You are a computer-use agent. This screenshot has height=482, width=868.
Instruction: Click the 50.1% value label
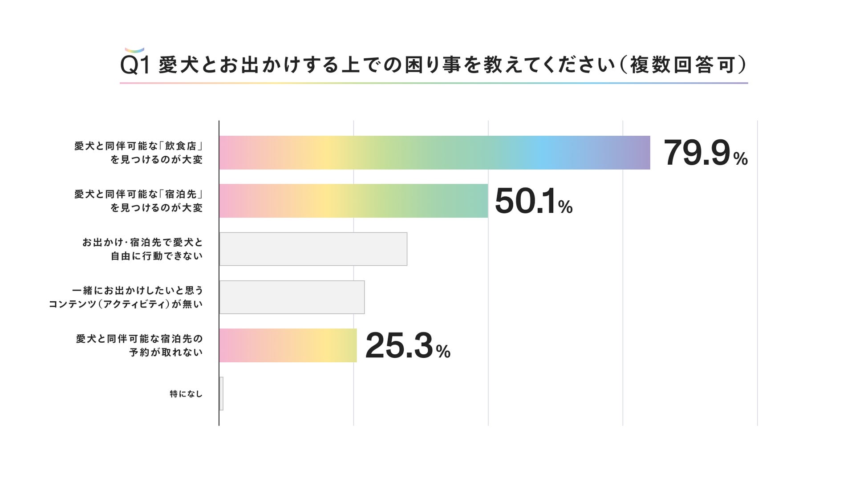tap(533, 201)
